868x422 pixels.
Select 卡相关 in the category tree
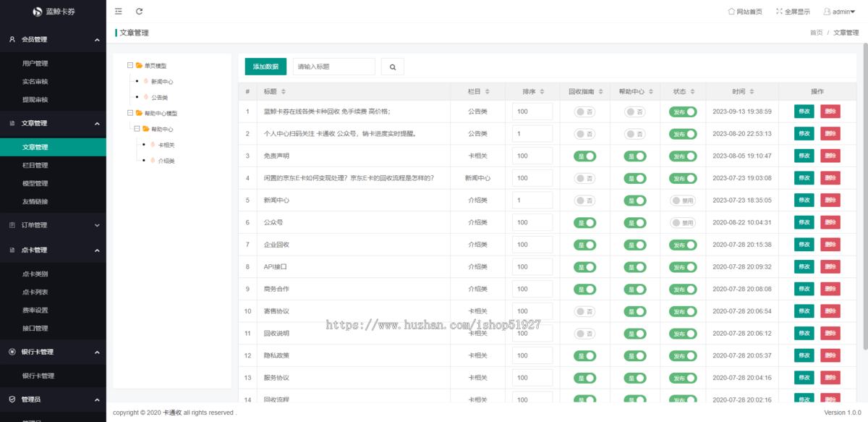click(166, 145)
